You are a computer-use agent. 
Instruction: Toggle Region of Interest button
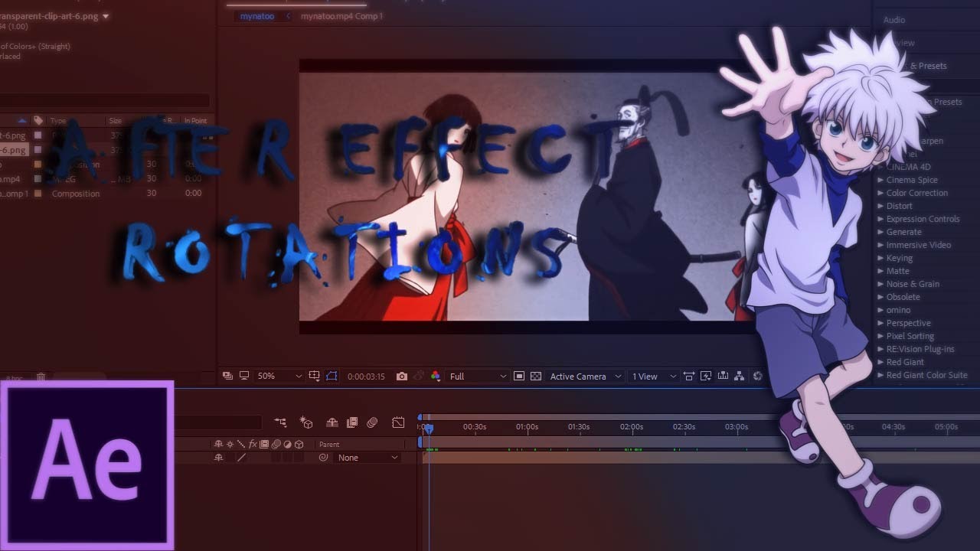pos(518,376)
